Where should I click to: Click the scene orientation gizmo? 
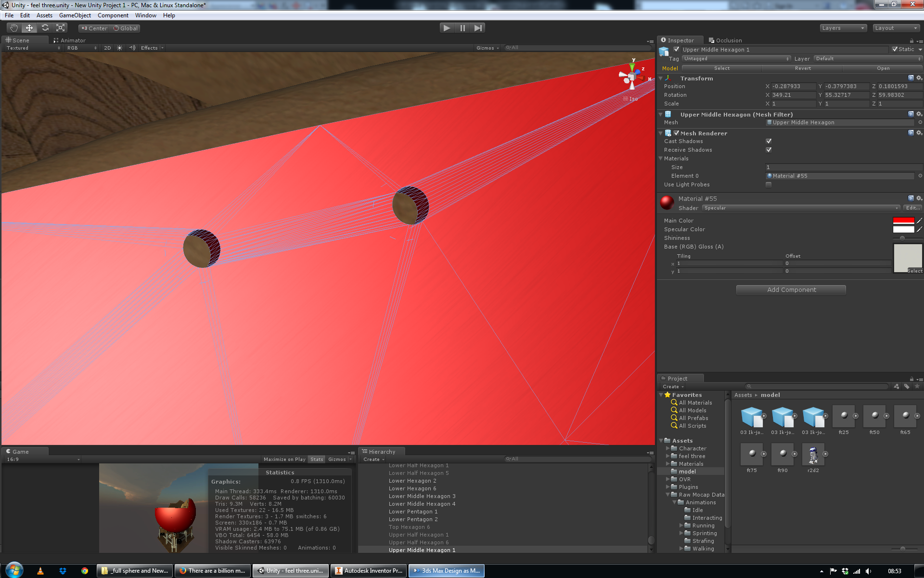coord(632,76)
